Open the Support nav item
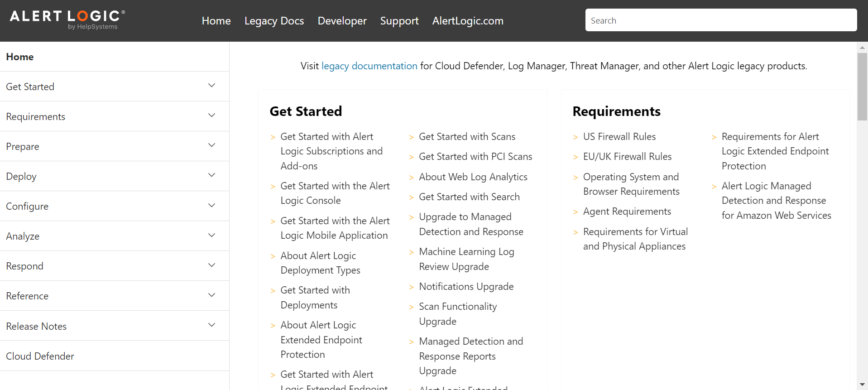 399,21
